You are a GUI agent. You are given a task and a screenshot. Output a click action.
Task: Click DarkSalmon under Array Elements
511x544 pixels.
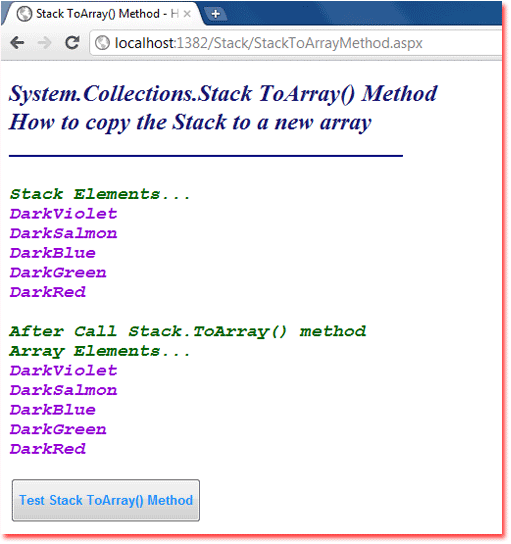(x=63, y=390)
